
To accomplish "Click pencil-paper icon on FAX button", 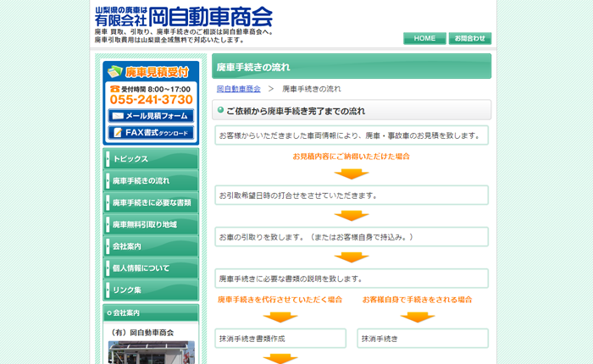I will pyautogui.click(x=118, y=133).
